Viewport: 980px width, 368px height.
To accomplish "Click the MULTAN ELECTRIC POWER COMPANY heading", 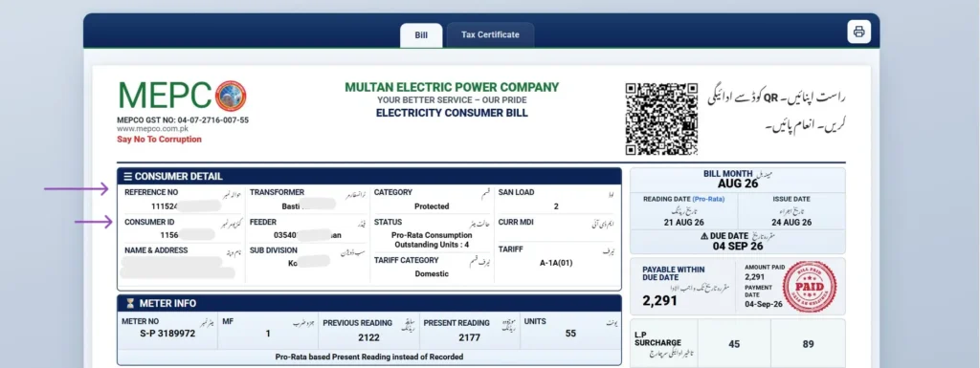I will pyautogui.click(x=452, y=87).
